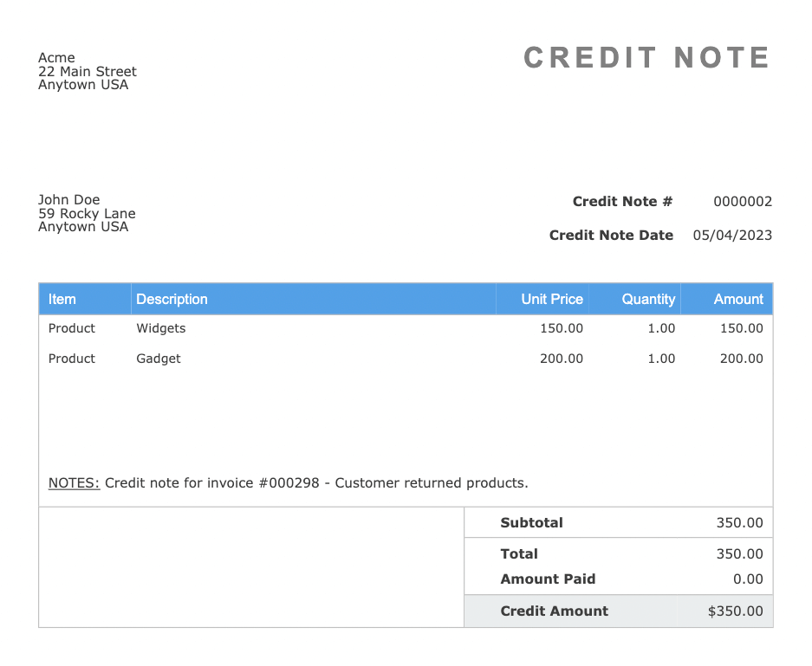The width and height of the screenshot is (812, 666).
Task: Select the Widgets amount 150.00
Action: pyautogui.click(x=742, y=328)
